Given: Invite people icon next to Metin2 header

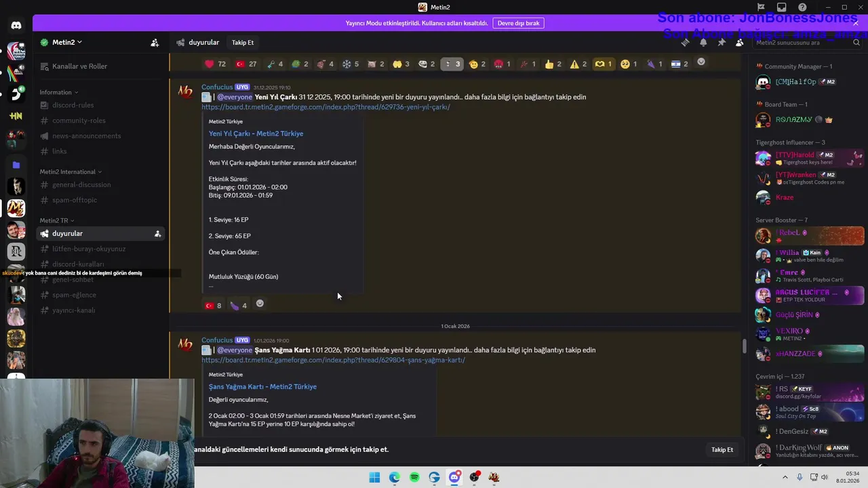Looking at the screenshot, I should coord(155,42).
